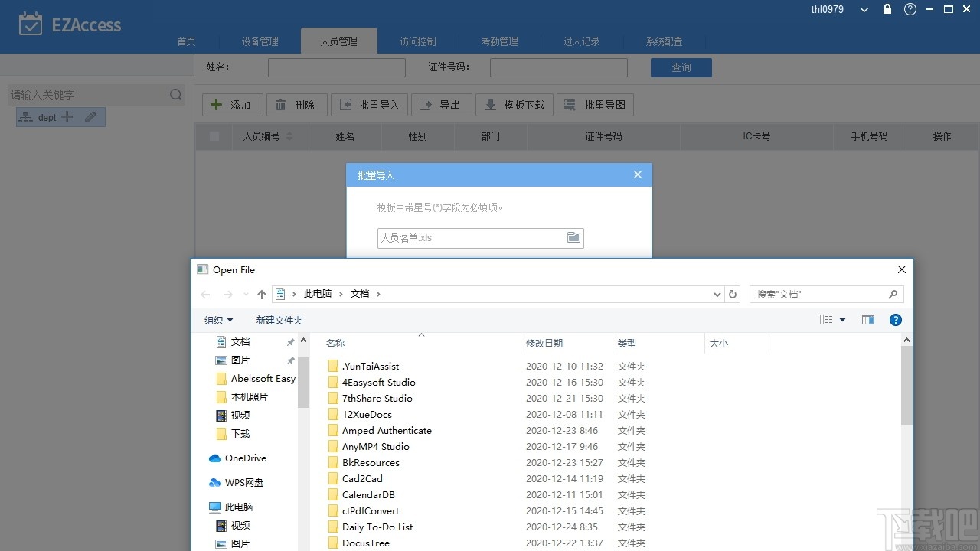Screen dimensions: 980x551
Task: Click the 新建文件夹 button
Action: pyautogui.click(x=279, y=320)
